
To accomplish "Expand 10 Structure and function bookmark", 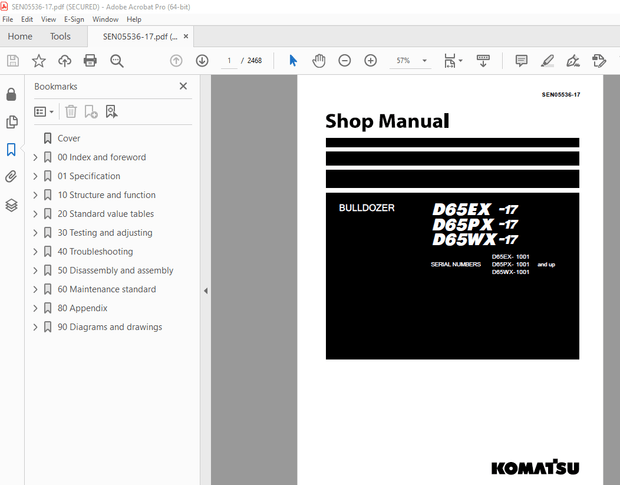I will tap(35, 195).
